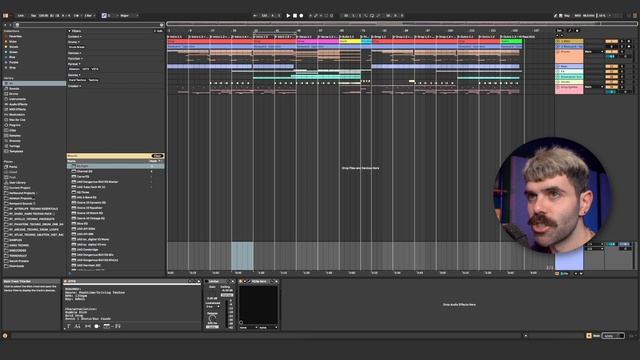Expand the Content filter group
Image resolution: width=640 pixels, height=360 pixels.
point(74,36)
